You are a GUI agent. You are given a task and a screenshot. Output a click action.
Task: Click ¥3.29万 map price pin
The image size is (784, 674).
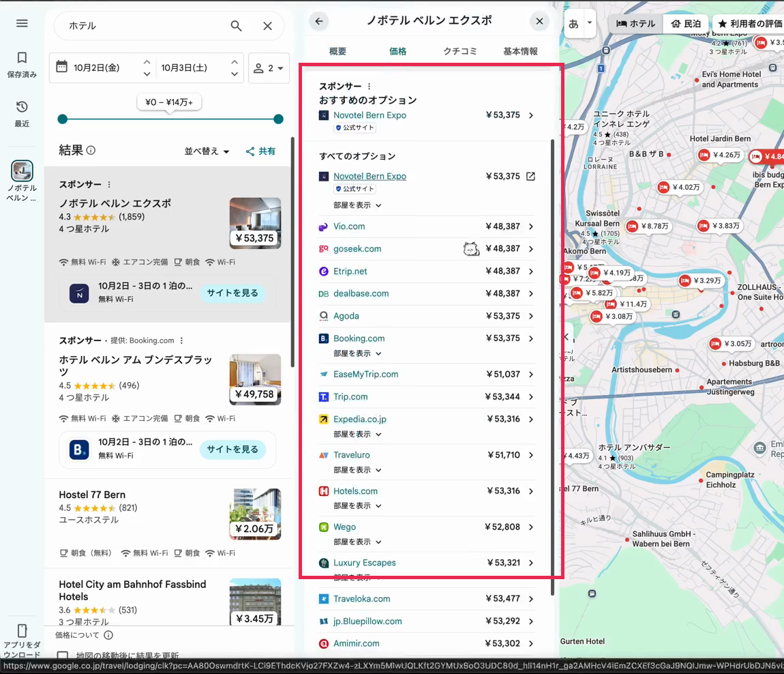point(701,280)
